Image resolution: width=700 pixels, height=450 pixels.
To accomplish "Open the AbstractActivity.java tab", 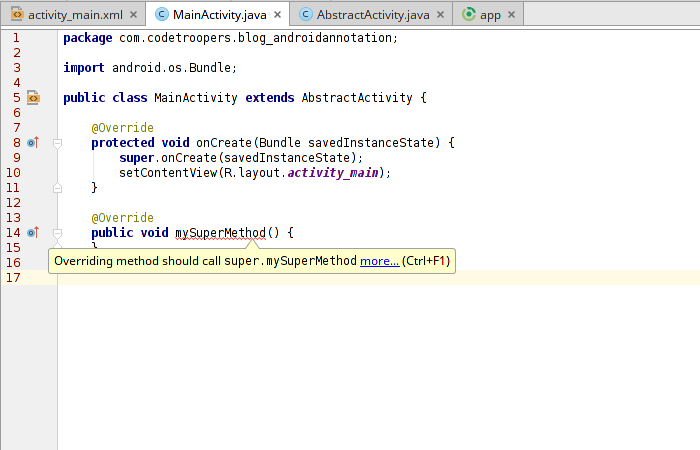I will point(372,15).
